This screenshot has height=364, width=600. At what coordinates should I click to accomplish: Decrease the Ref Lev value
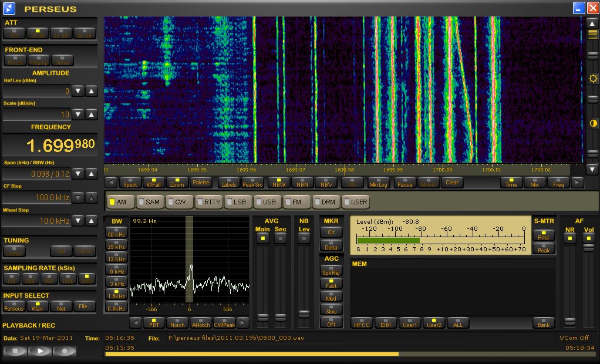tap(78, 91)
